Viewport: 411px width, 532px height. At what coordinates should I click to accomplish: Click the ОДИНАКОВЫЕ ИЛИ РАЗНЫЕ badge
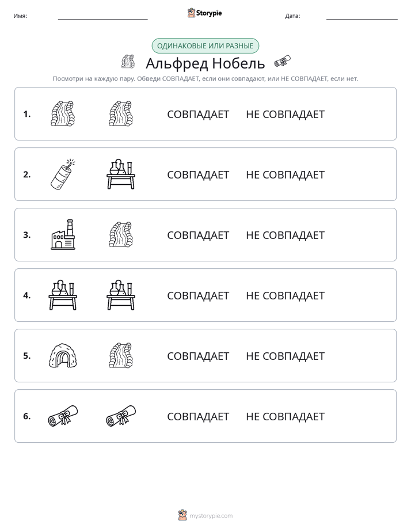[205, 46]
